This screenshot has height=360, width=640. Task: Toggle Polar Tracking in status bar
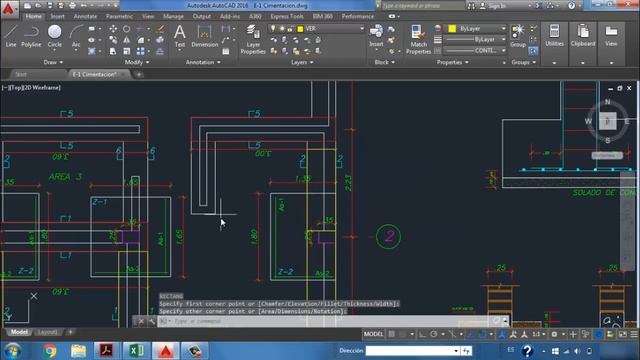(433, 334)
